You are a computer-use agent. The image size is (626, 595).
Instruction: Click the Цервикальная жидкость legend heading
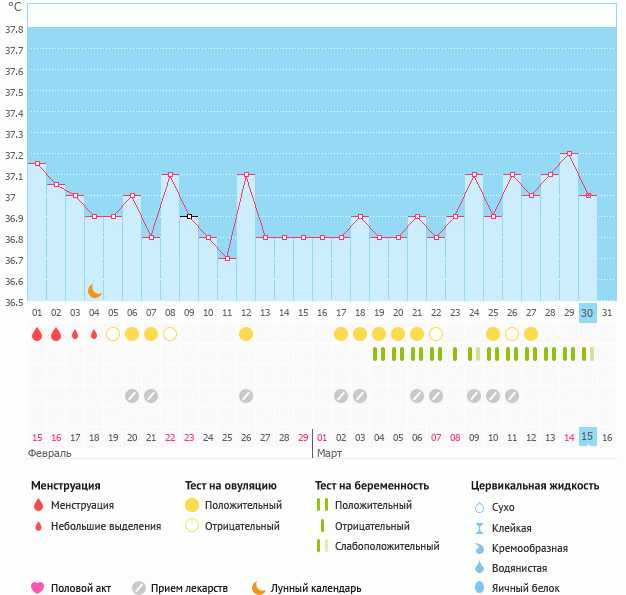pos(535,486)
